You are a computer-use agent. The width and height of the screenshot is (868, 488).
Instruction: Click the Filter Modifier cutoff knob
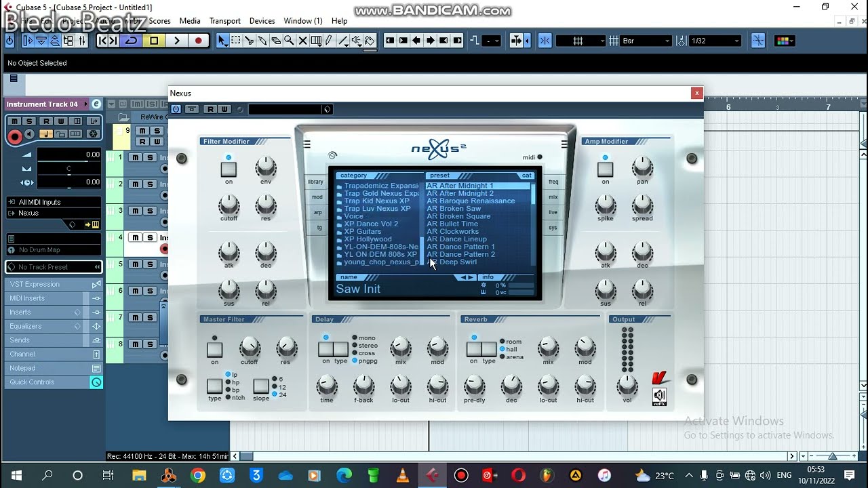229,205
